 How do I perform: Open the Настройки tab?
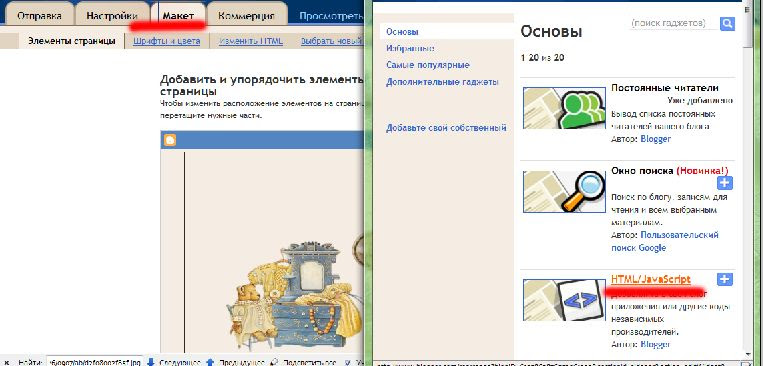[x=111, y=16]
